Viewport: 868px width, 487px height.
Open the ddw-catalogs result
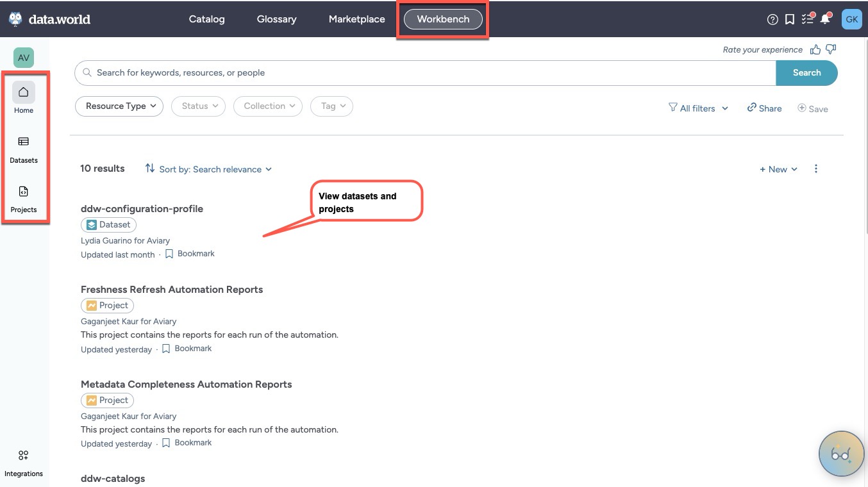113,479
